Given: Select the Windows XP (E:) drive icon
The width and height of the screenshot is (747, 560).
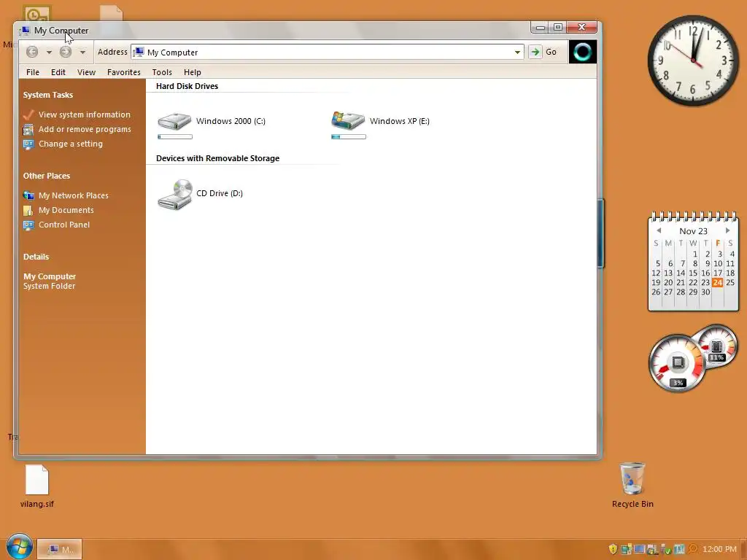Looking at the screenshot, I should point(348,121).
